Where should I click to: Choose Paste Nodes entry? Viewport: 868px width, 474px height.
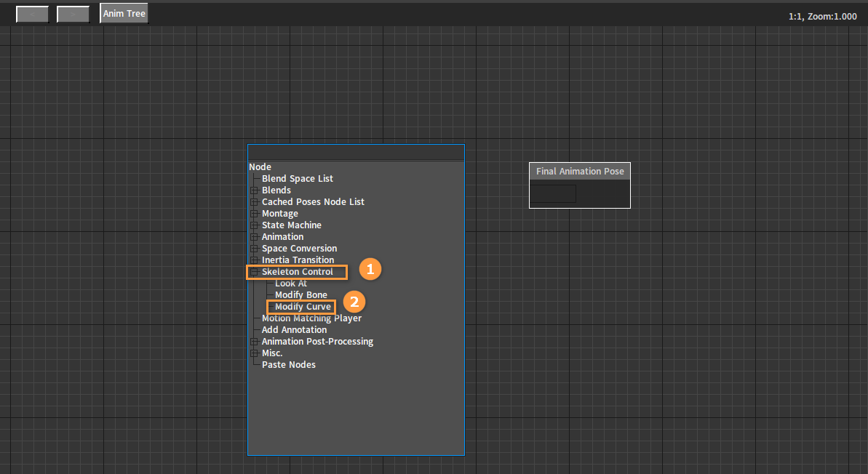[x=288, y=364]
